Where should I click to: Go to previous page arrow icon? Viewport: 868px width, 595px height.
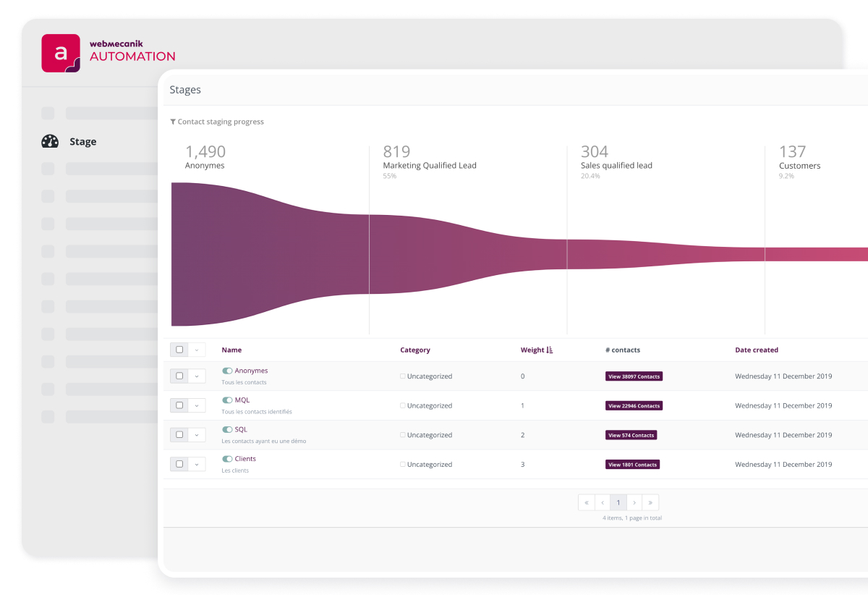(x=603, y=502)
